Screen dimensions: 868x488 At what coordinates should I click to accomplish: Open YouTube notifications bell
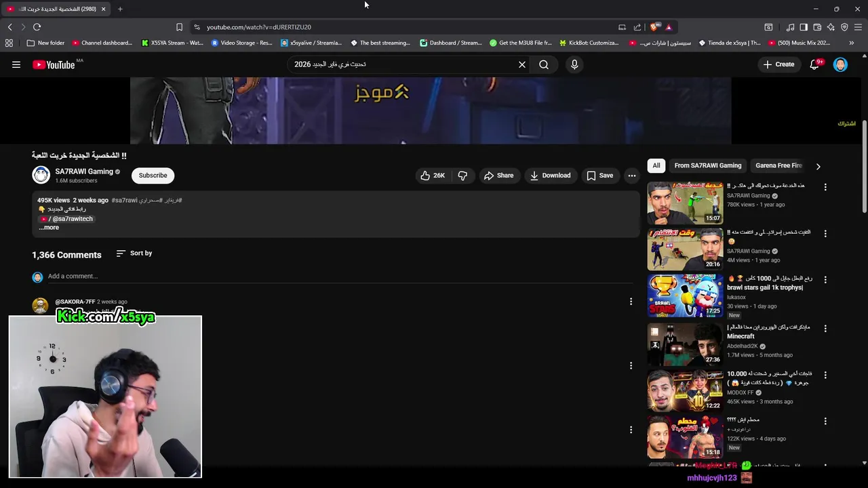815,64
